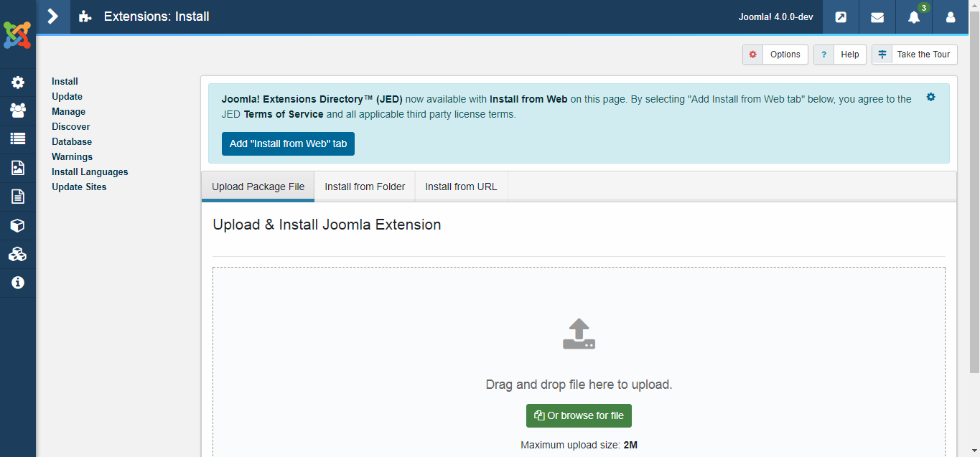Open System settings gear in sidebar
980x457 pixels.
[x=18, y=83]
